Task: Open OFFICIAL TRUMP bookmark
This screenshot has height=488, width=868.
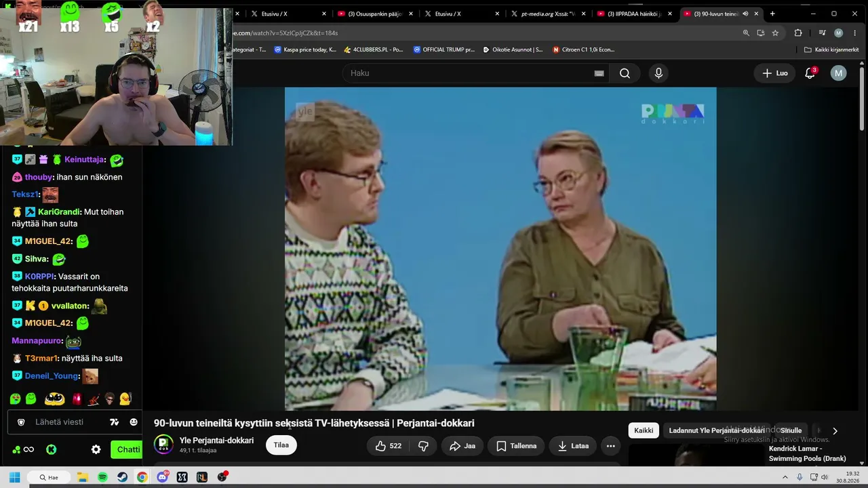Action: pos(443,49)
